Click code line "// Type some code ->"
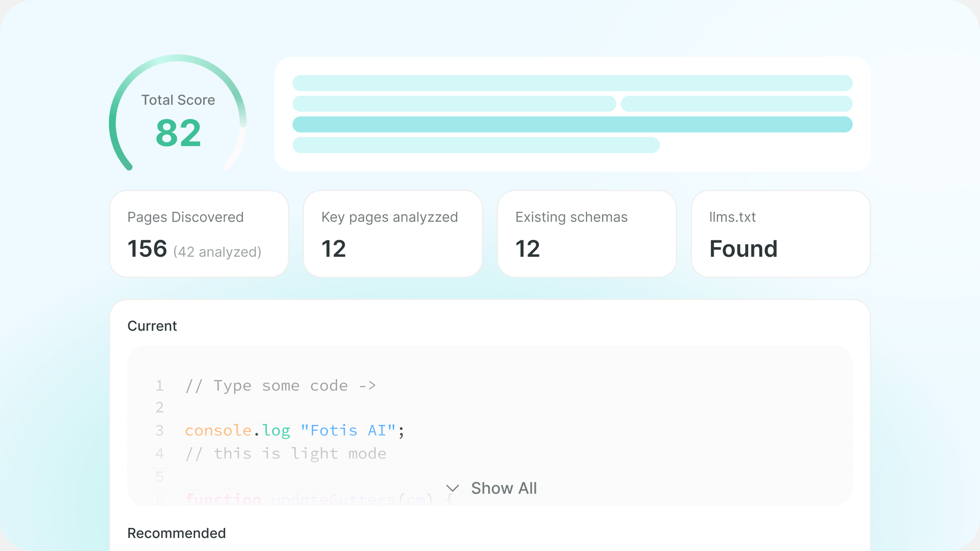 [x=281, y=386]
